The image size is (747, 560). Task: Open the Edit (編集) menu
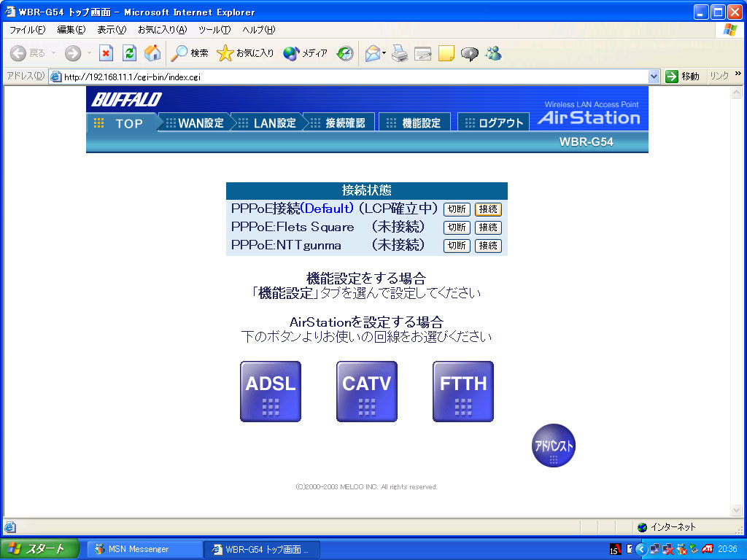(x=71, y=29)
